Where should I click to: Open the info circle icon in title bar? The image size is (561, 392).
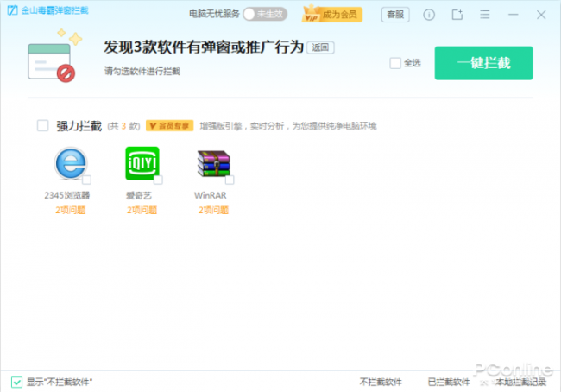click(x=429, y=15)
